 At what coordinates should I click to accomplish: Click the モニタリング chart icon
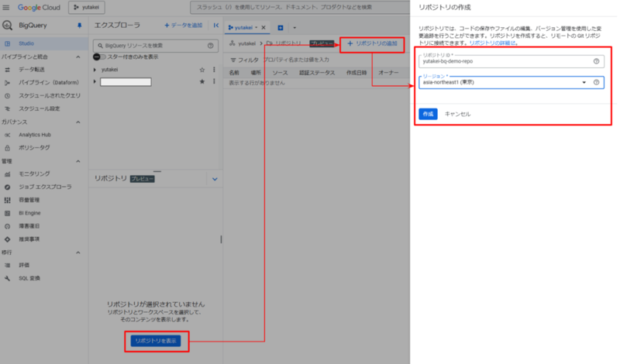click(x=7, y=174)
